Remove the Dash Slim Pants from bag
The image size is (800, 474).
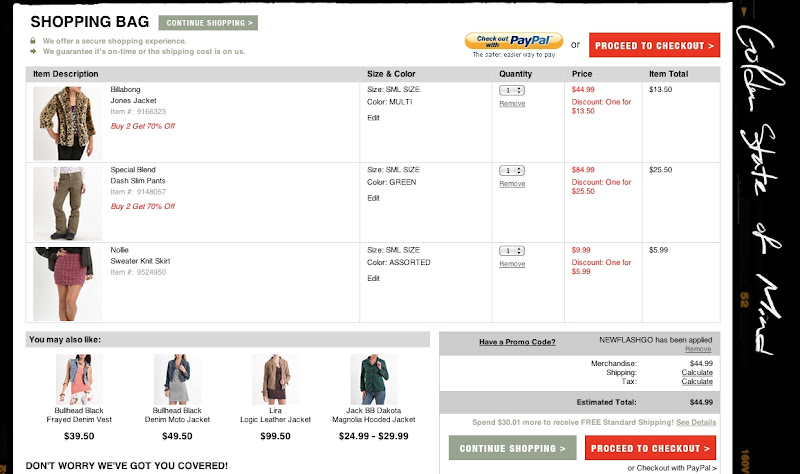point(512,184)
